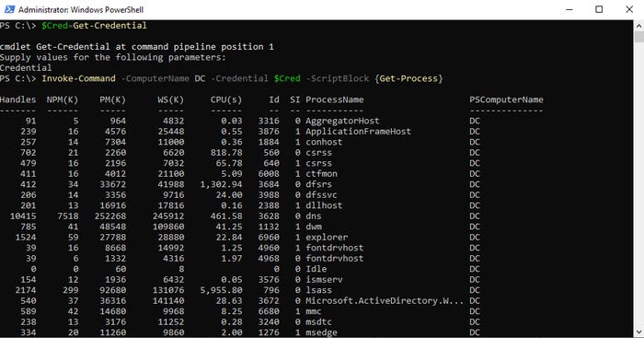
Task: Maximize the PowerShell window
Action: click(599, 9)
